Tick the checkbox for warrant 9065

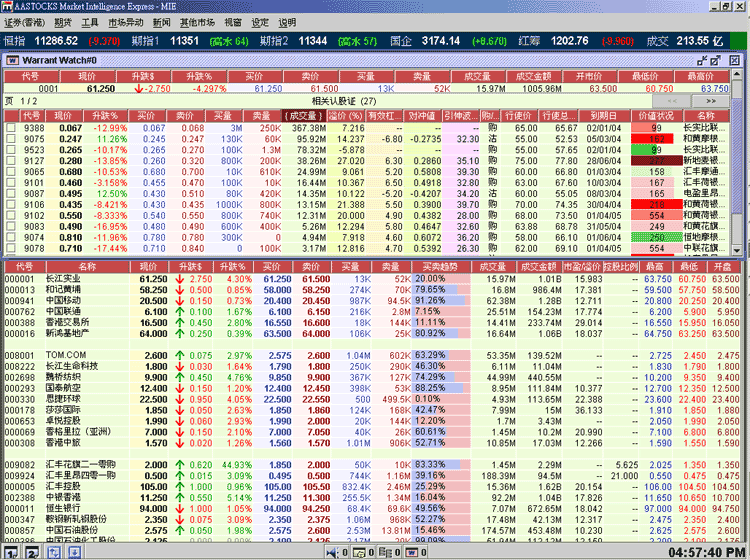click(x=11, y=172)
